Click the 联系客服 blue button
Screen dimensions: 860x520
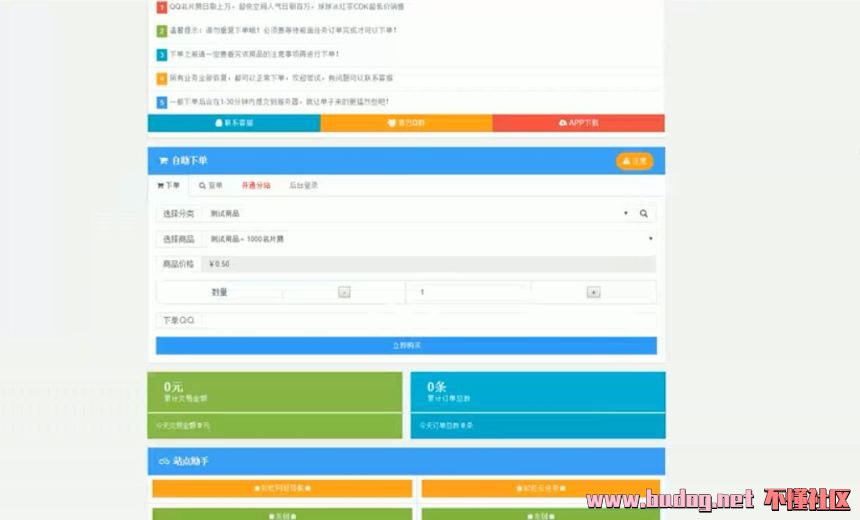tap(234, 123)
